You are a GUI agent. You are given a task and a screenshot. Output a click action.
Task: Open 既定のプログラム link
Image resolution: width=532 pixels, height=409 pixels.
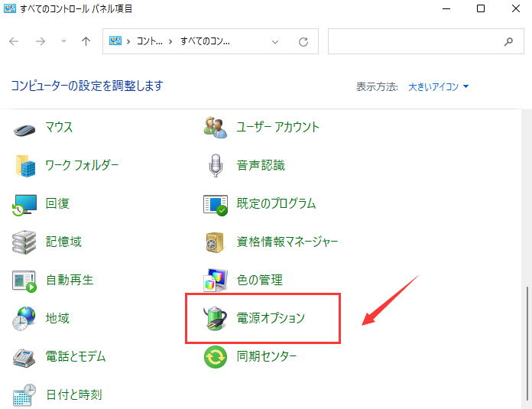[x=276, y=204]
